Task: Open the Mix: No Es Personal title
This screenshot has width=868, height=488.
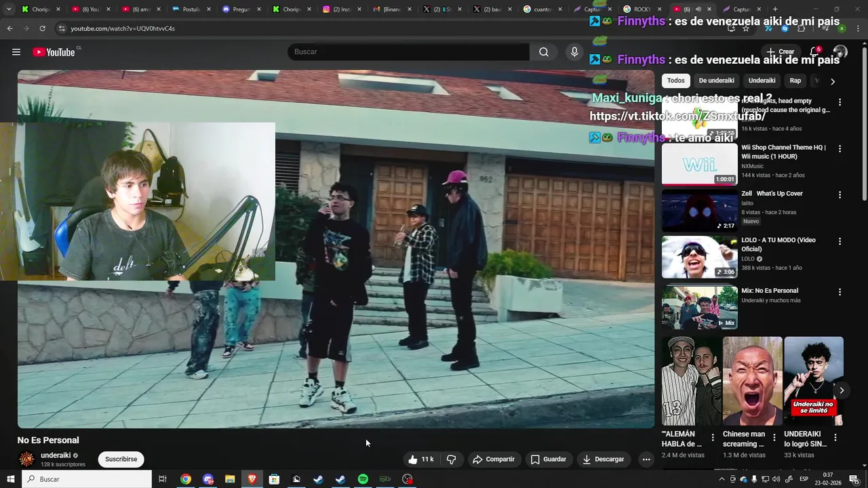Action: point(770,291)
